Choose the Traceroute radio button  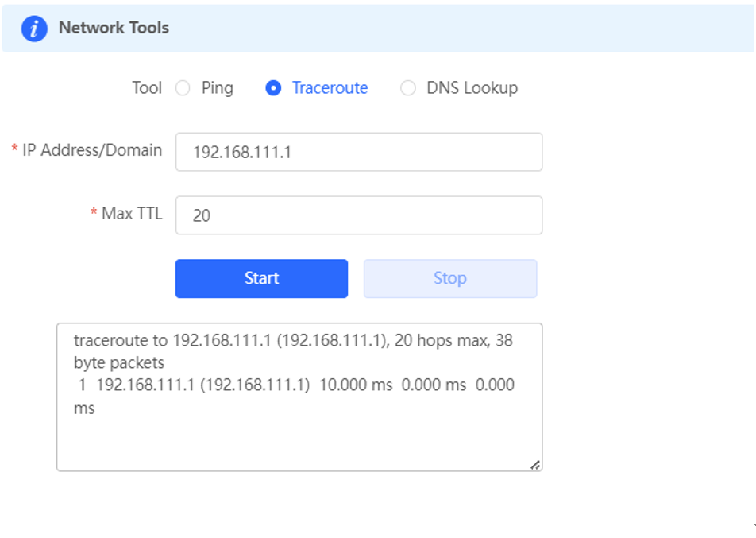coord(273,88)
